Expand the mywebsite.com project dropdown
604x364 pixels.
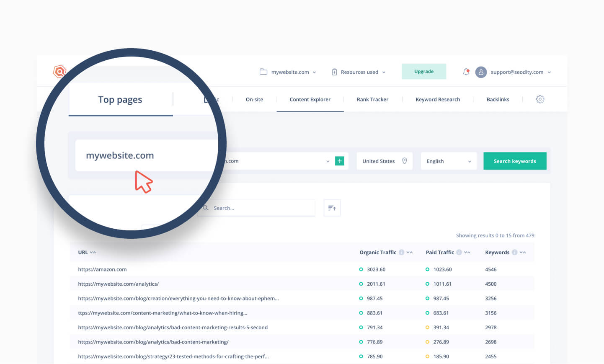coord(288,72)
